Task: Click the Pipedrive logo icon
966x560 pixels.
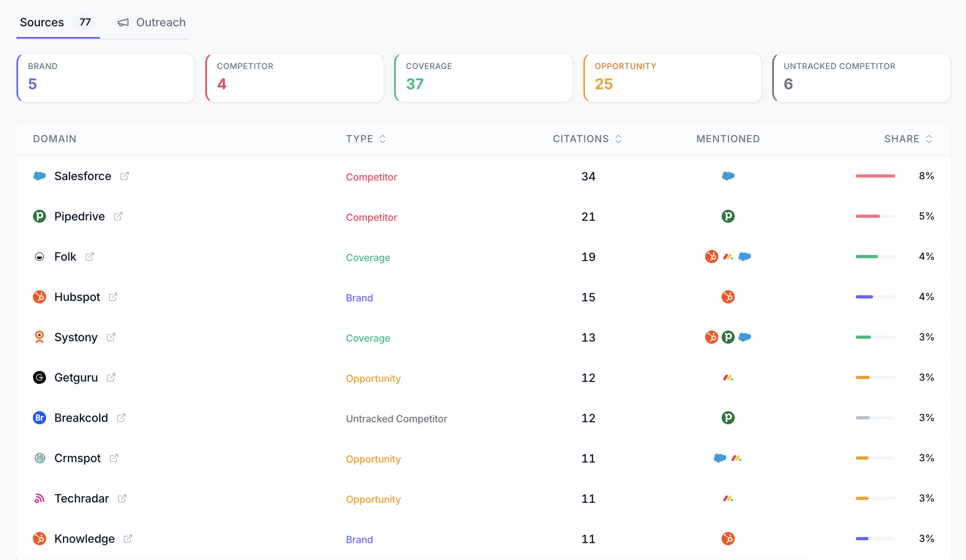Action: coord(39,216)
